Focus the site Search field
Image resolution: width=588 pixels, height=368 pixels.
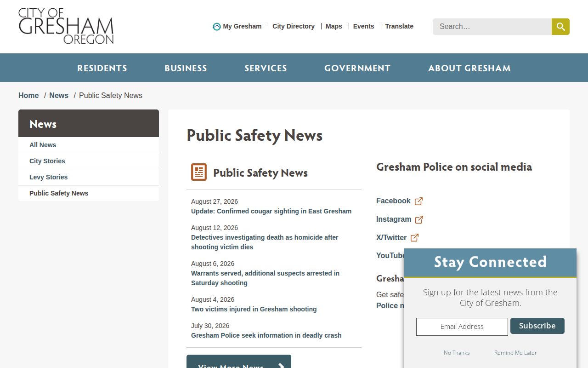(x=492, y=27)
